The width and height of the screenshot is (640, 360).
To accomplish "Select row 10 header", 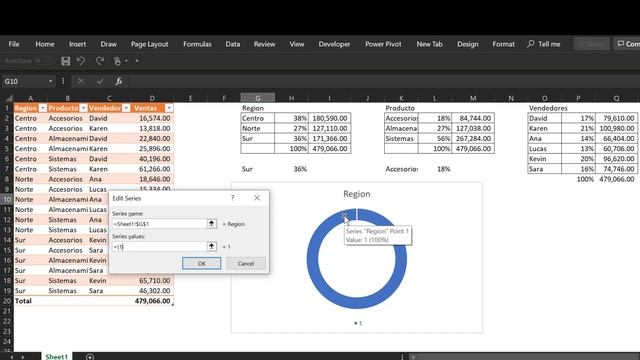I will (7, 199).
